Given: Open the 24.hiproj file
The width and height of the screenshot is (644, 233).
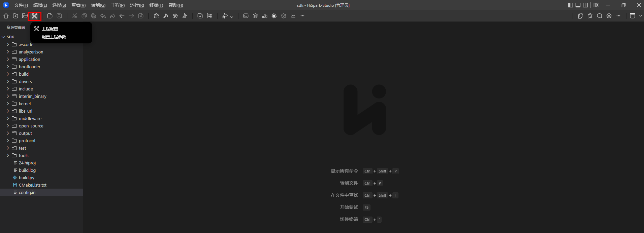Looking at the screenshot, I should [x=27, y=163].
